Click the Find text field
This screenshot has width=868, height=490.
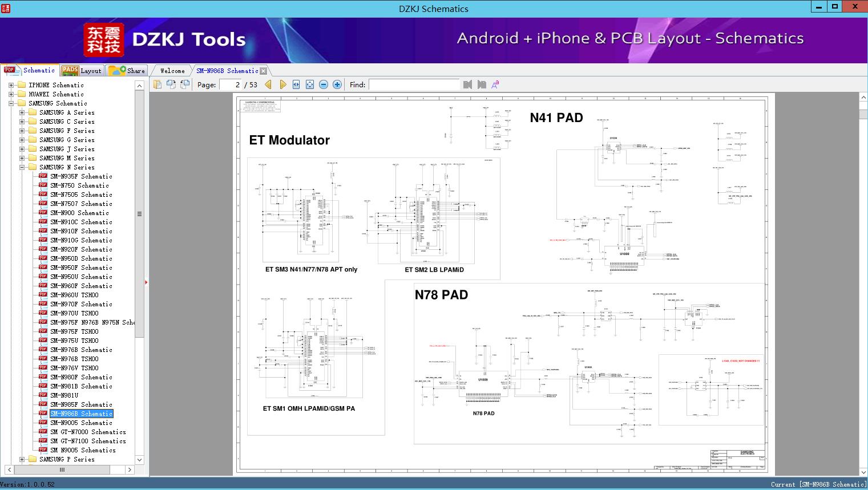pyautogui.click(x=414, y=84)
